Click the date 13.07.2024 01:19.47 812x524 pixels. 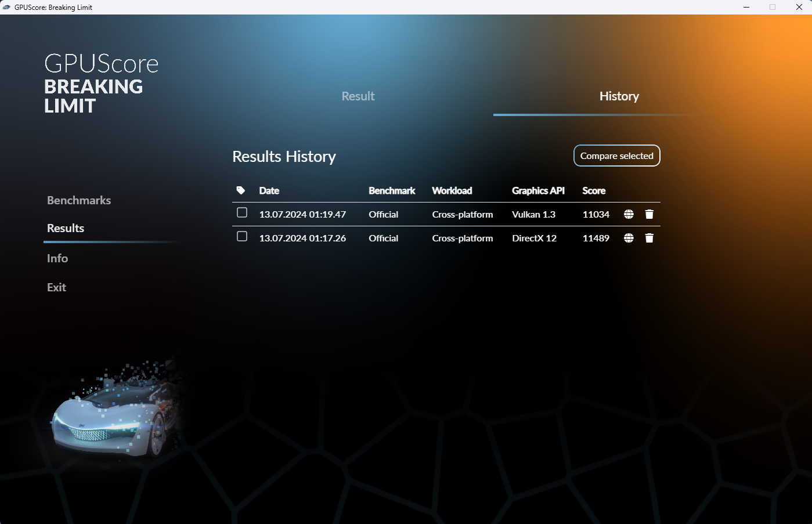pyautogui.click(x=302, y=214)
